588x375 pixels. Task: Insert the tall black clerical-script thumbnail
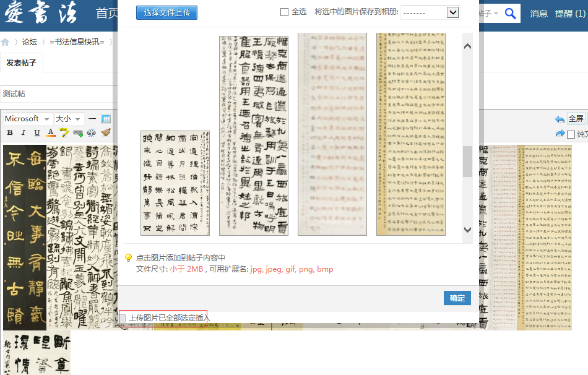point(254,136)
